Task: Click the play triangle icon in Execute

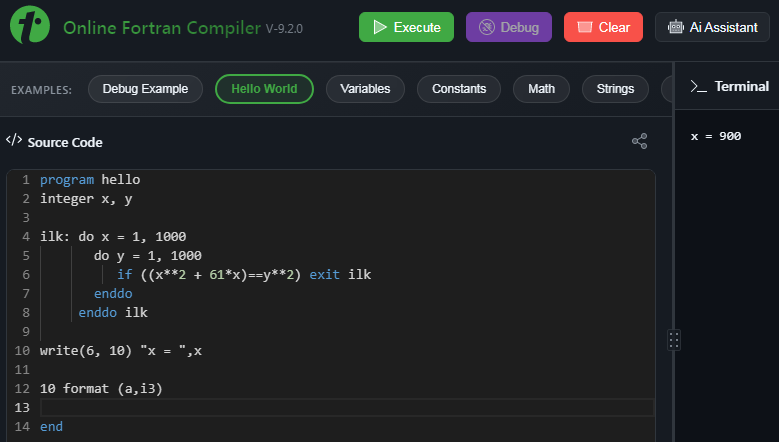Action: tap(380, 27)
